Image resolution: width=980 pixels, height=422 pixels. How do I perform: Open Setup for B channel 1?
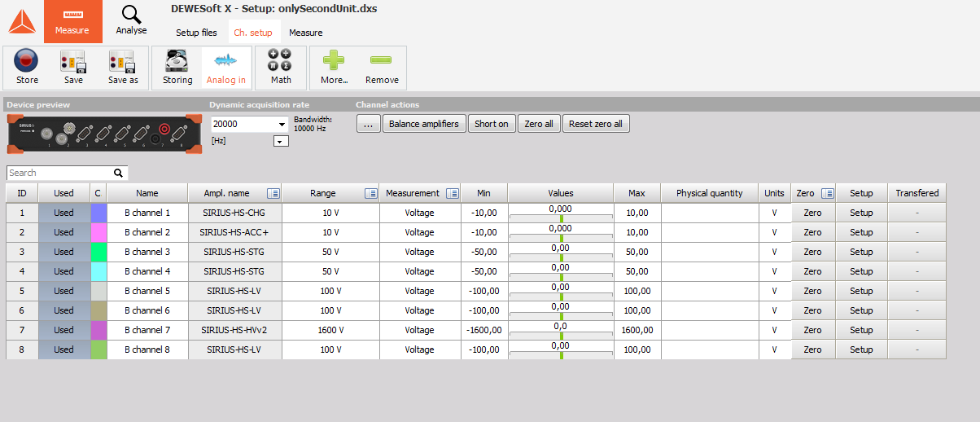(861, 213)
